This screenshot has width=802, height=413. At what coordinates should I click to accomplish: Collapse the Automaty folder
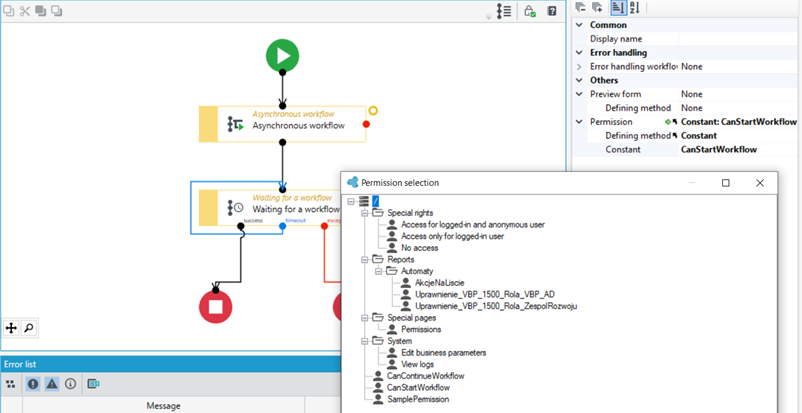pos(379,271)
